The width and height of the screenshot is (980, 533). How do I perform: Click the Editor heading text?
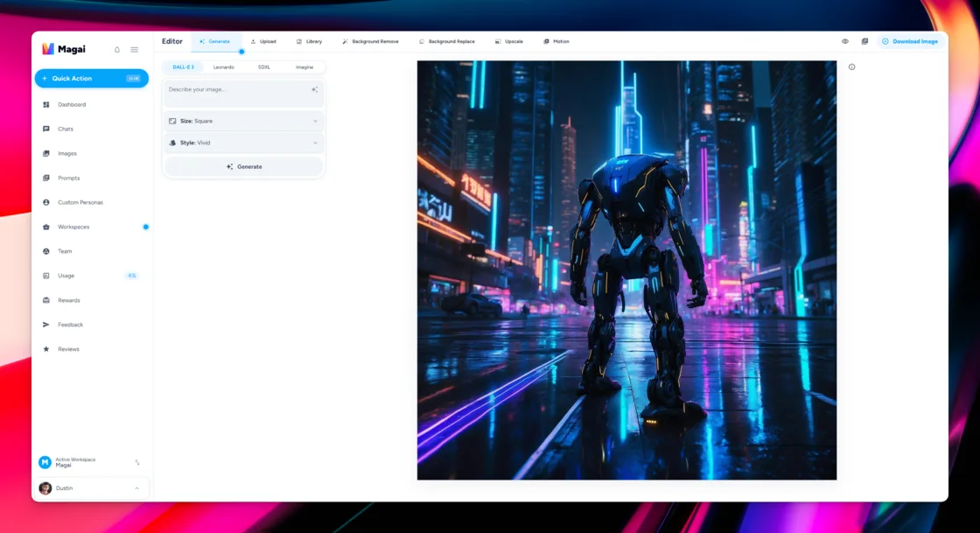click(x=171, y=41)
